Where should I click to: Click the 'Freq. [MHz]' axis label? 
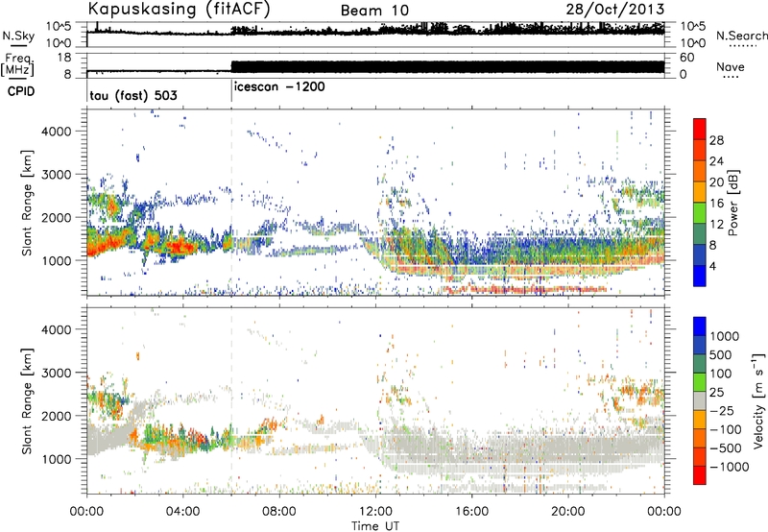click(x=18, y=65)
